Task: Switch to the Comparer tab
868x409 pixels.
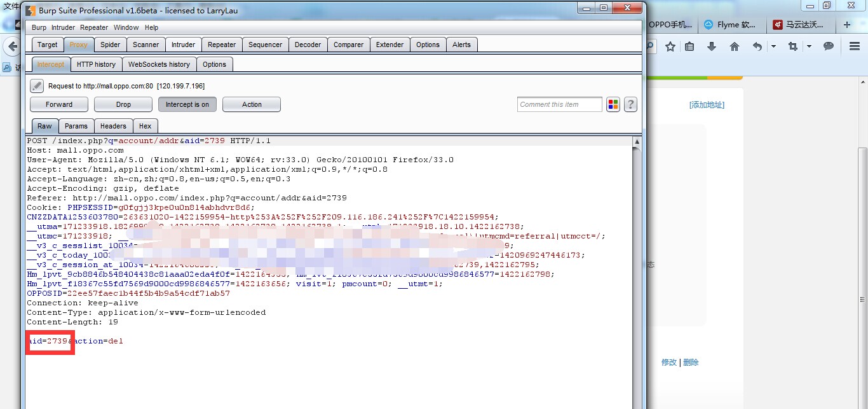Action: [x=349, y=45]
